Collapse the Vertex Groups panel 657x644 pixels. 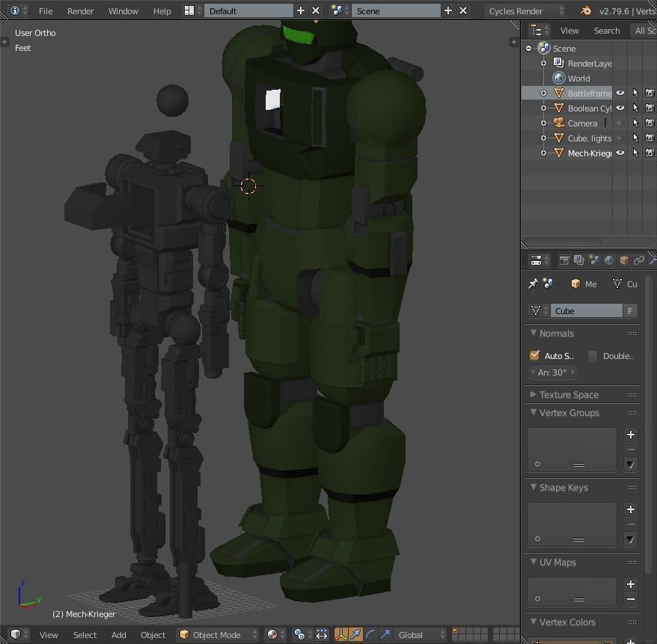coord(533,412)
